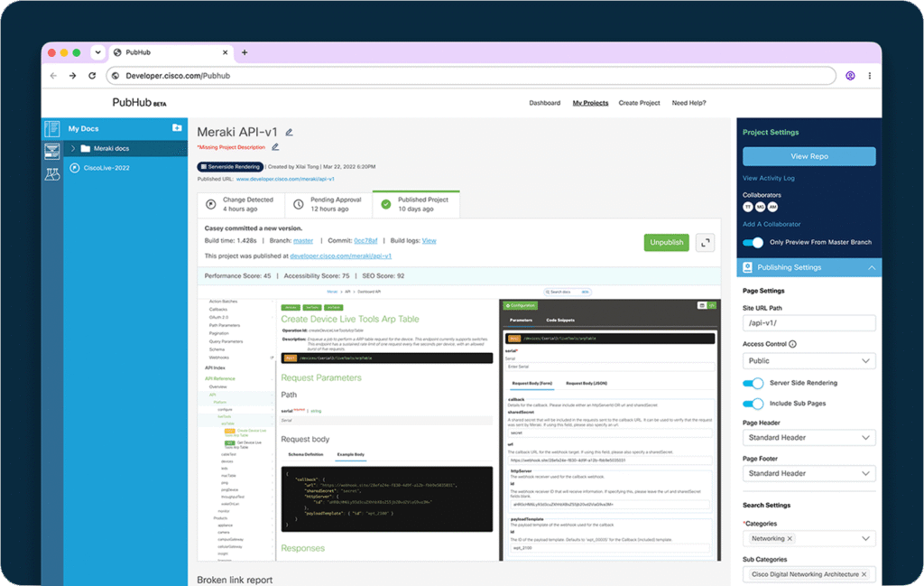Click the Unpublish button

pos(667,242)
